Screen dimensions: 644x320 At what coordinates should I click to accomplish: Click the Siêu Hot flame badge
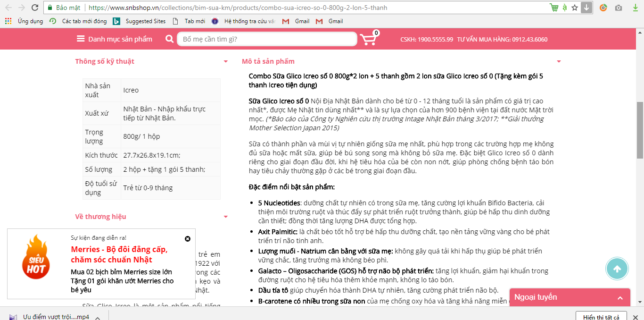36,257
